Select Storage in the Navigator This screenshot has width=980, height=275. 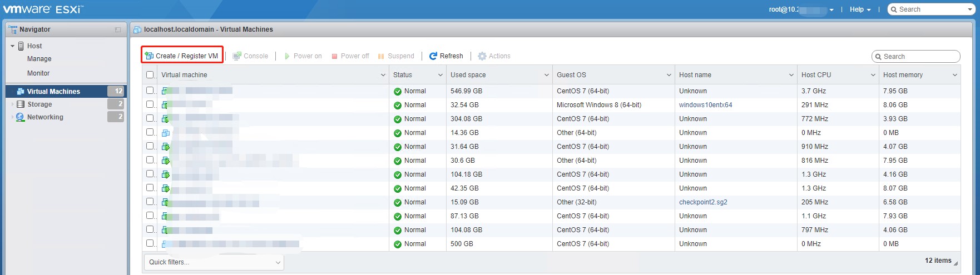(x=39, y=104)
